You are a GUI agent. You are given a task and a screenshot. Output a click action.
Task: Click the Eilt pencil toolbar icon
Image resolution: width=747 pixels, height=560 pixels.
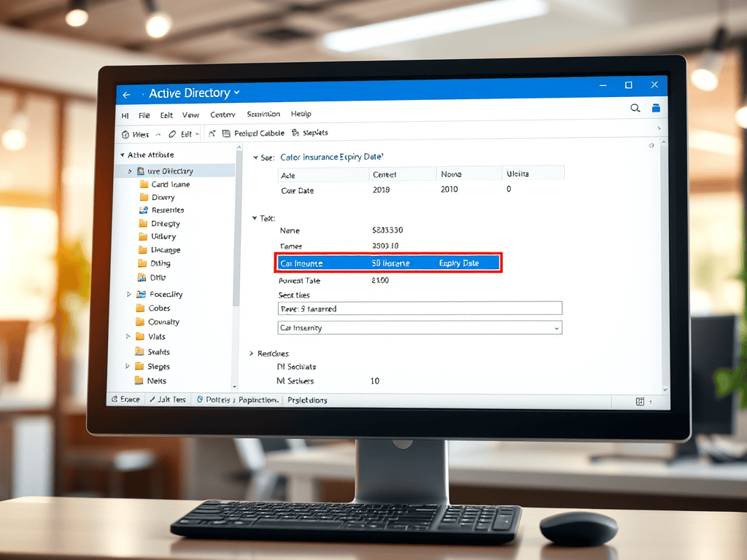[172, 134]
